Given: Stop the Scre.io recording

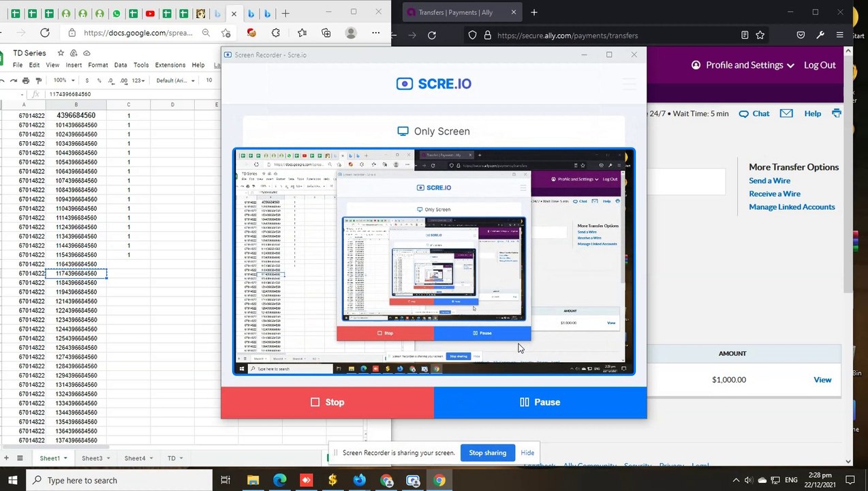Looking at the screenshot, I should [x=327, y=402].
